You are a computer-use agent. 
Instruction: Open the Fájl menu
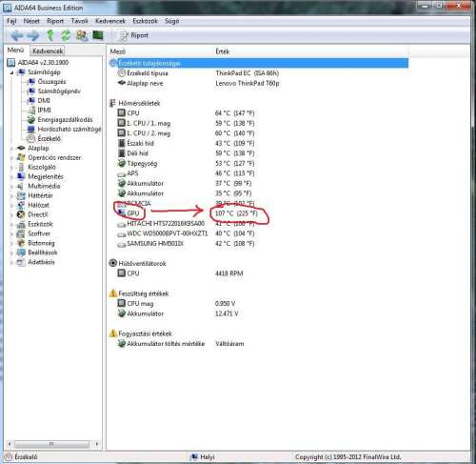11,21
